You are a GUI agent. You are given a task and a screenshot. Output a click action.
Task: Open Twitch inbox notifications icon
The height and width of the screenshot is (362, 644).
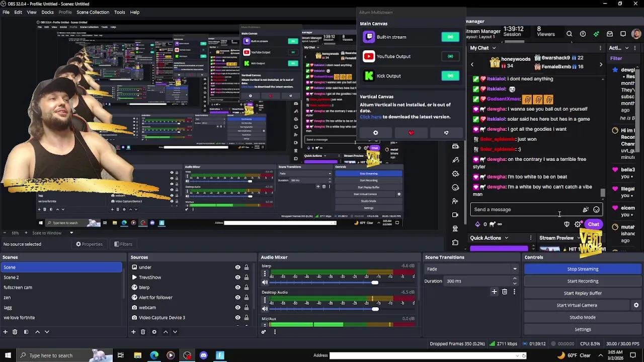point(610,34)
